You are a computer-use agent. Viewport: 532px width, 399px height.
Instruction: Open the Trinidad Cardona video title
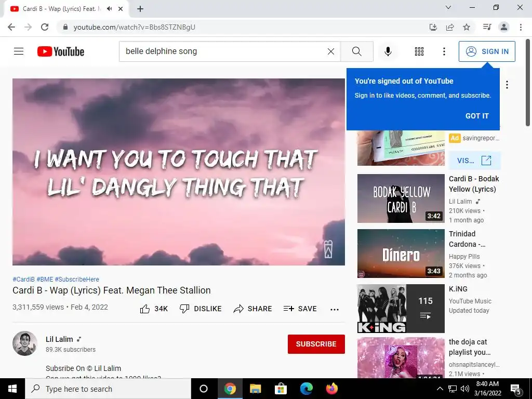[467, 239]
